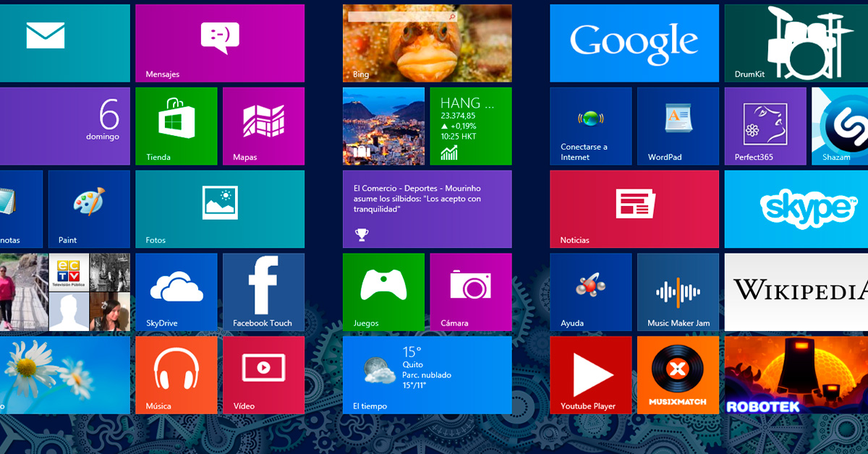The image size is (868, 454).
Task: Open the Juegos Xbox controller tile
Action: pyautogui.click(x=383, y=291)
